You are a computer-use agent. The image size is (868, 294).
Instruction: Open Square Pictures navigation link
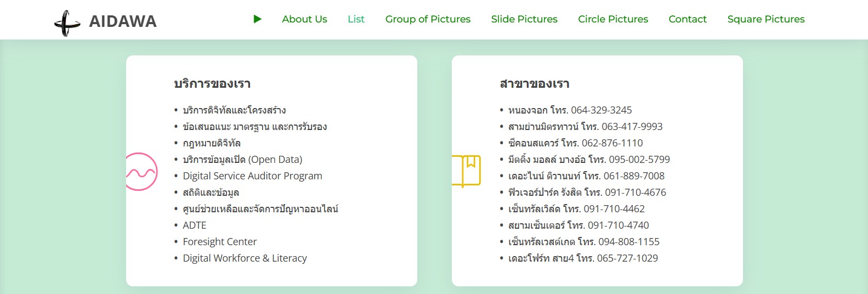coord(766,19)
